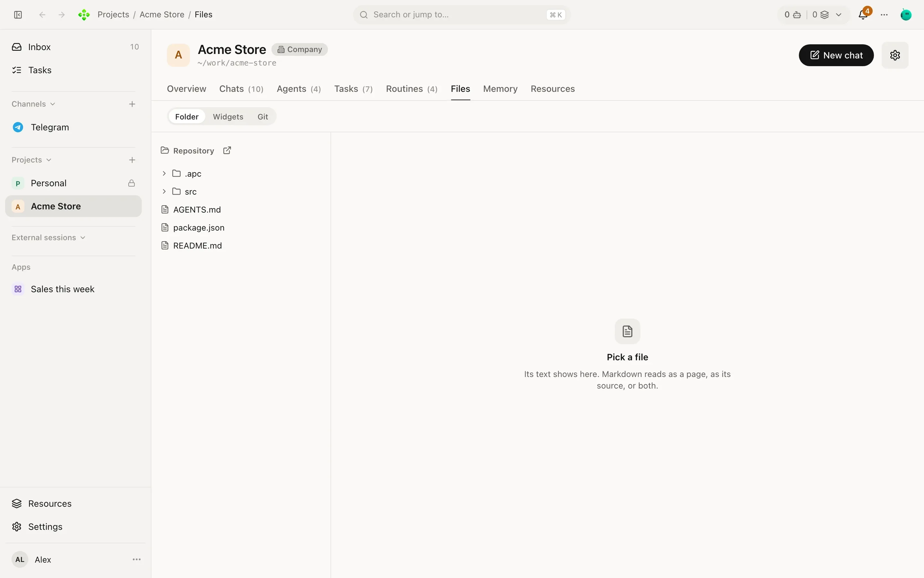Image resolution: width=924 pixels, height=578 pixels.
Task: Expand the External sessions section
Action: tap(48, 237)
